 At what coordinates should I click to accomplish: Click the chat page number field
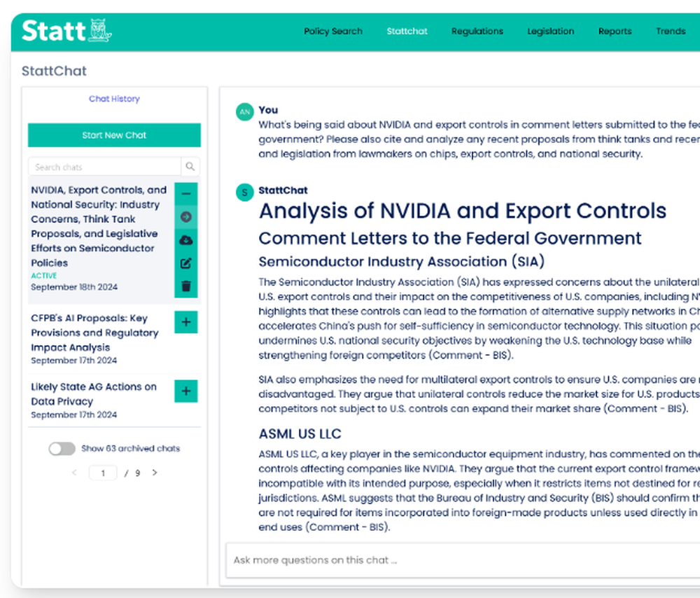tap(103, 473)
